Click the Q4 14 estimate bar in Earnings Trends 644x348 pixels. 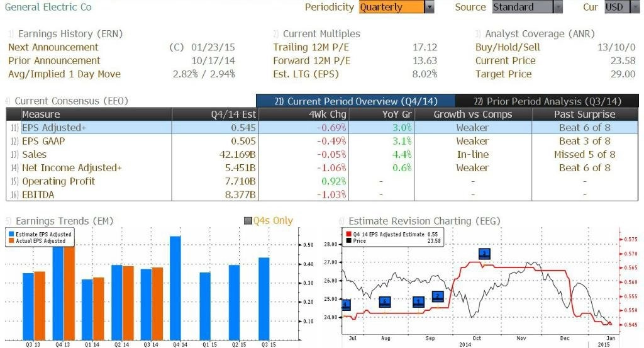(175, 288)
